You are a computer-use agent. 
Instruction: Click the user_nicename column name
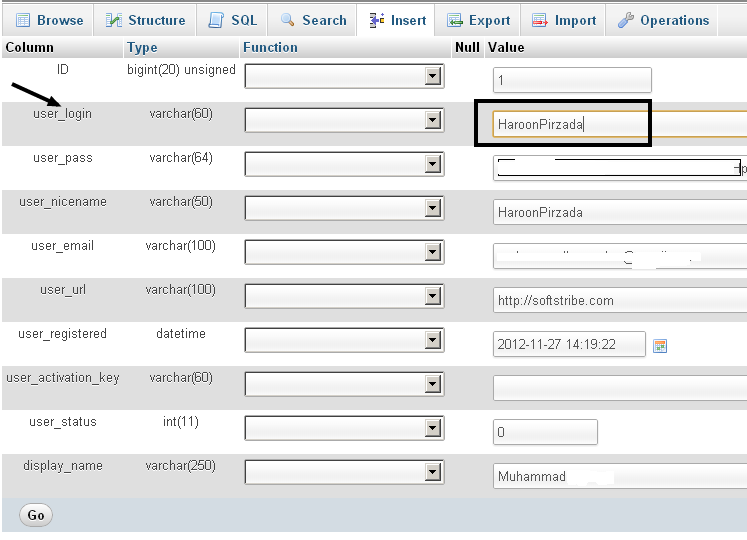63,202
